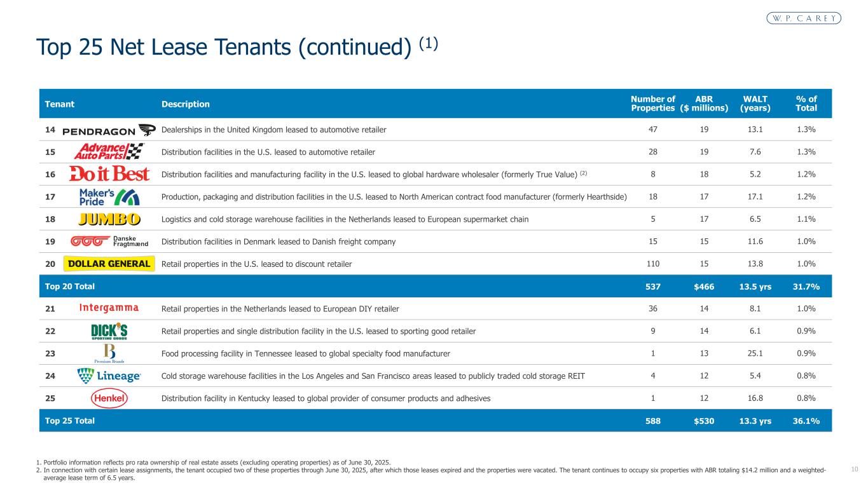Select the Advance Auto Parts logo
The height and width of the screenshot is (488, 868).
click(109, 152)
